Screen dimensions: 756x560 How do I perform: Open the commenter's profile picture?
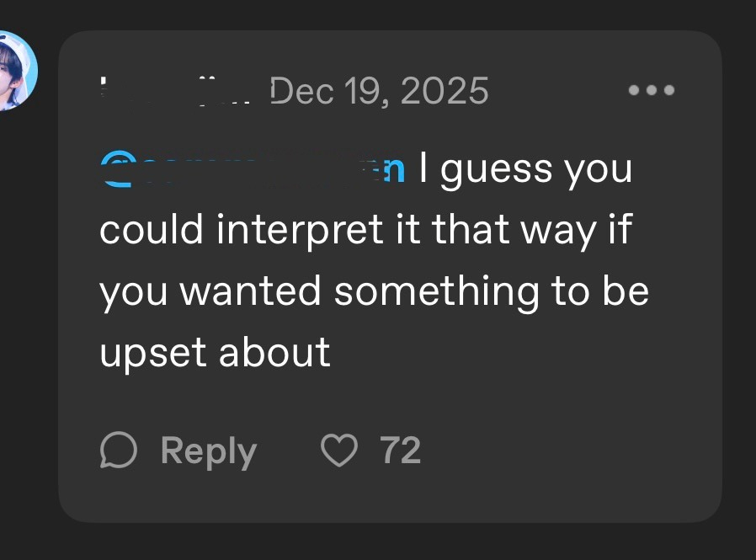(17, 71)
